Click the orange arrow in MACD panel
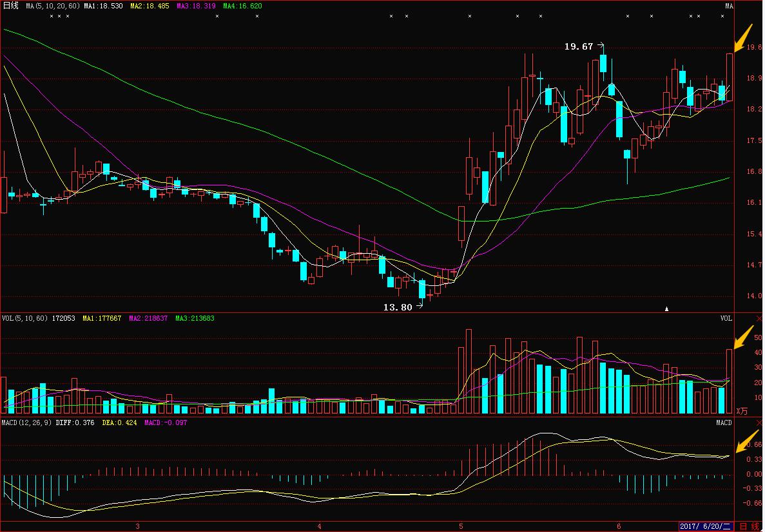Image resolution: width=765 pixels, height=532 pixels. (x=744, y=442)
